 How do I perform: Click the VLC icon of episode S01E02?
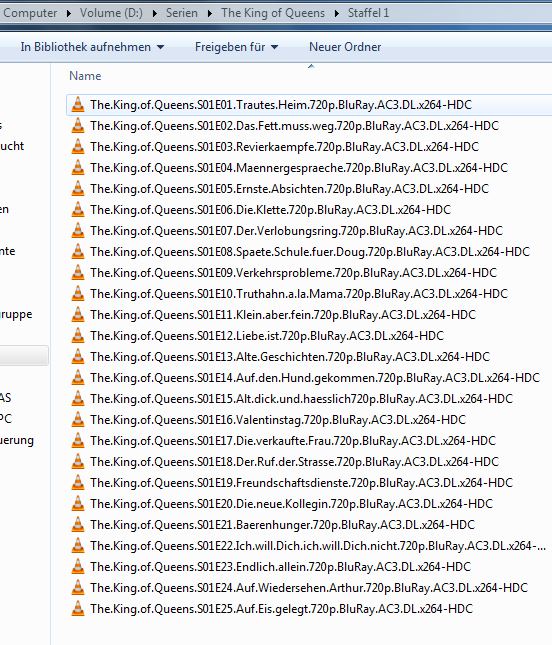pyautogui.click(x=78, y=126)
